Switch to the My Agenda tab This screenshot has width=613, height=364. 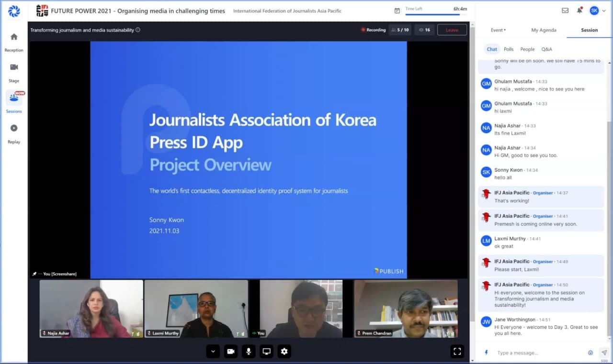click(x=544, y=30)
